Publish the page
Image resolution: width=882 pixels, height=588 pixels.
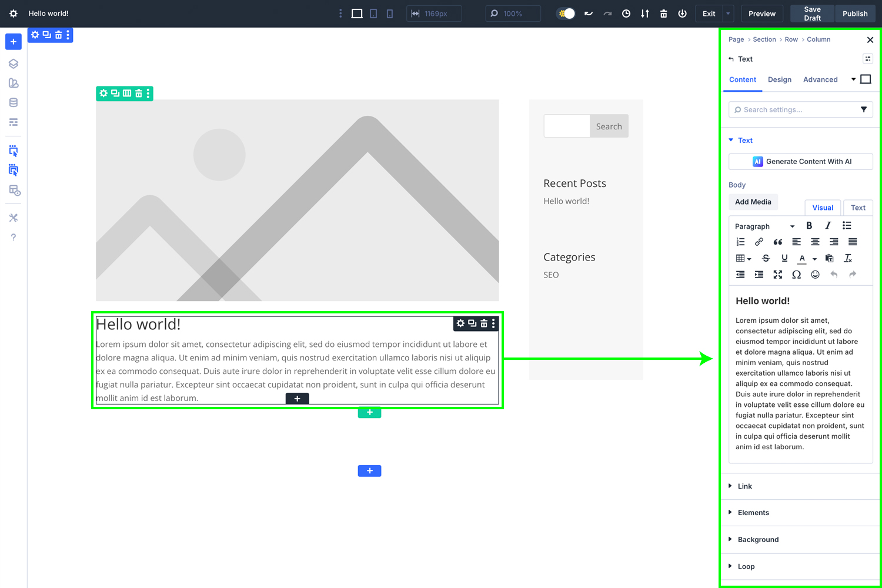pos(855,13)
